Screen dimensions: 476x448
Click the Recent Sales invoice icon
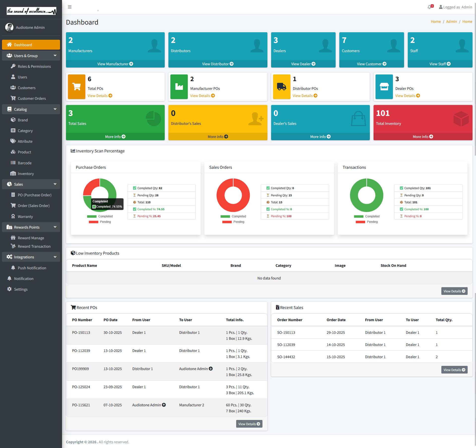[278, 307]
